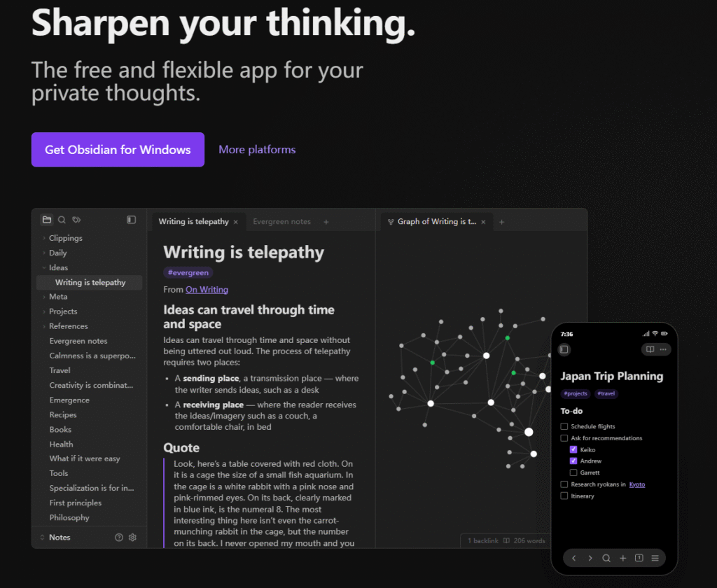Select Writing is telepathy in the file tree
This screenshot has height=588, width=717.
click(x=89, y=283)
